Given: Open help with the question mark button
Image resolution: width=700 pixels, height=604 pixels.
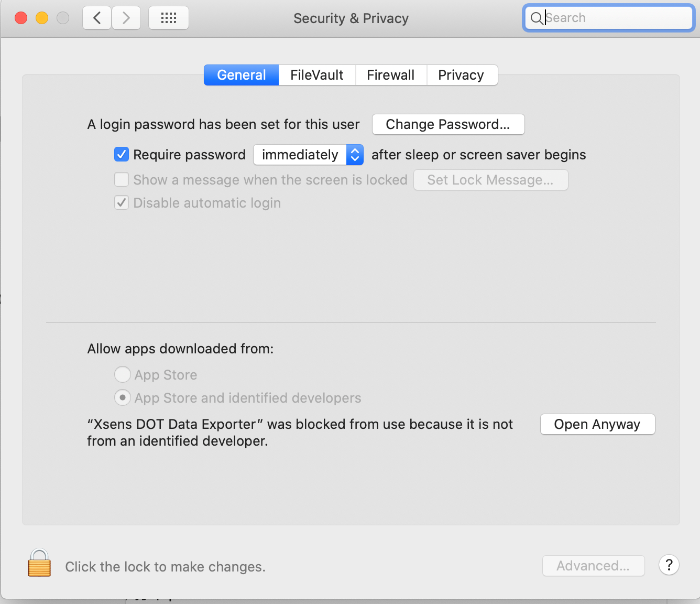Looking at the screenshot, I should (669, 565).
